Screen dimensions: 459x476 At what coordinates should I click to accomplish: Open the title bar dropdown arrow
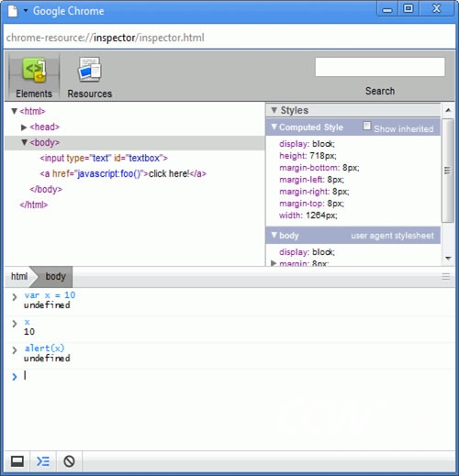[26, 11]
